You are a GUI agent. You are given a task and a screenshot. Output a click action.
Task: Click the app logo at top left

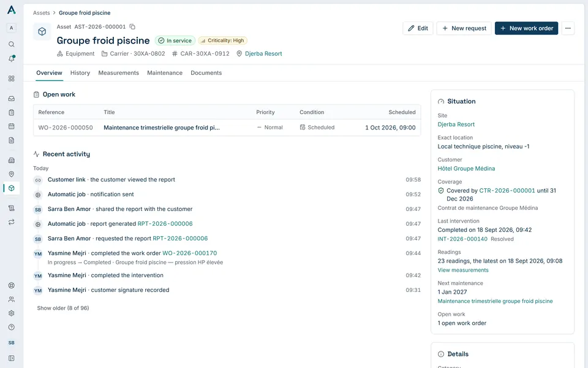point(11,10)
